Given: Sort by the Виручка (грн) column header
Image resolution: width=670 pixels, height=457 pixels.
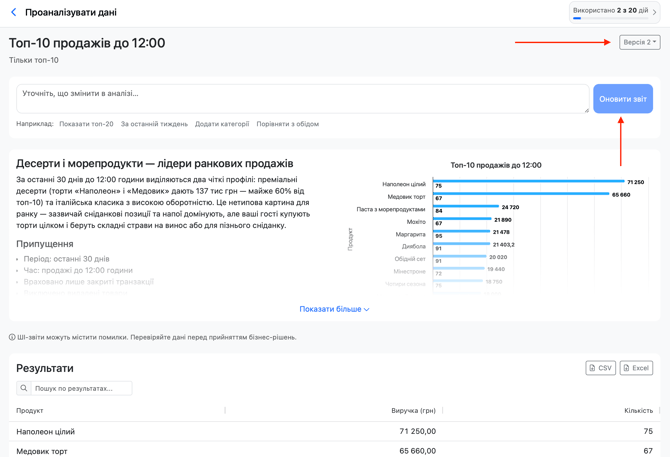Looking at the screenshot, I should pyautogui.click(x=413, y=411).
